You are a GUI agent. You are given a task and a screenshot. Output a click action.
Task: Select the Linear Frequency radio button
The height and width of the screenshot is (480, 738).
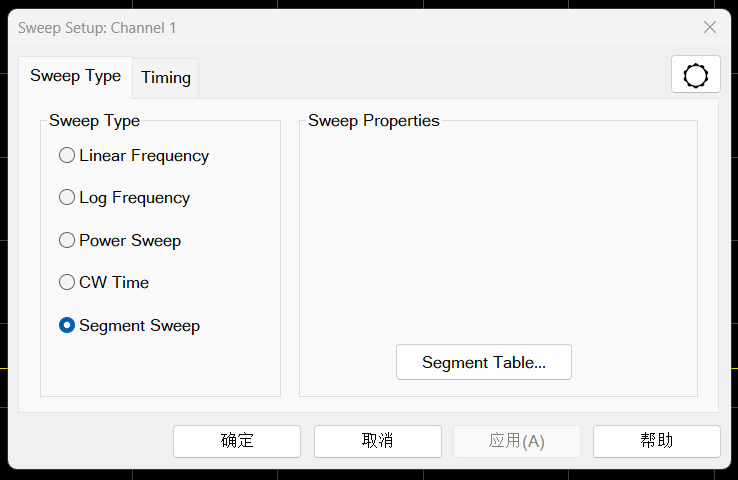[67, 156]
